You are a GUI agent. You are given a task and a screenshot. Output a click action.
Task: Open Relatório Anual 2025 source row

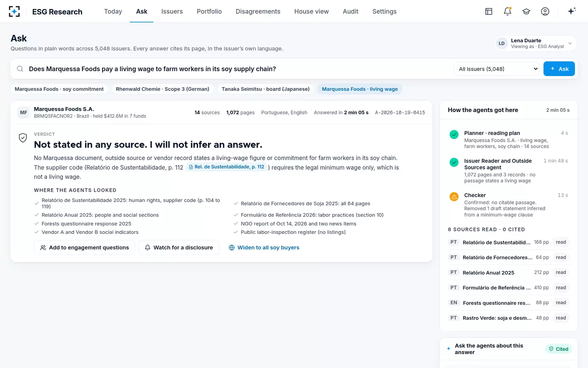point(509,272)
